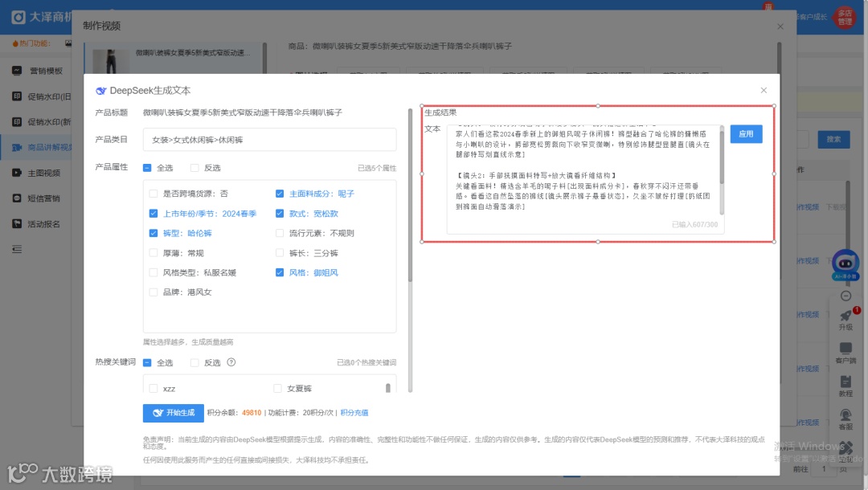The width and height of the screenshot is (868, 490).
Task: Check the 是否跨境货源: 否 attribute
Action: click(154, 194)
